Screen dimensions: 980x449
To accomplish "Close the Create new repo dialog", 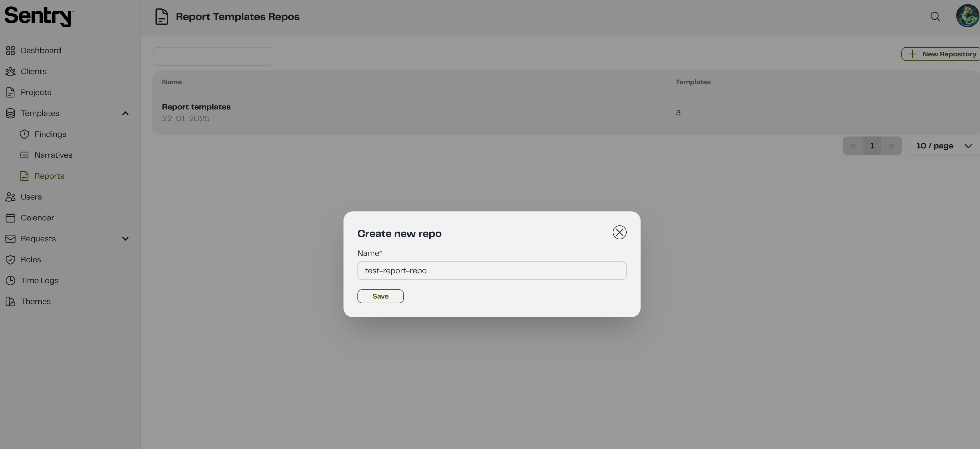I will point(619,232).
